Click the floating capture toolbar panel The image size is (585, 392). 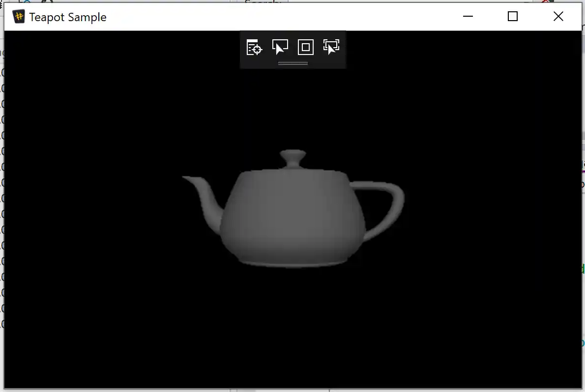point(292,49)
